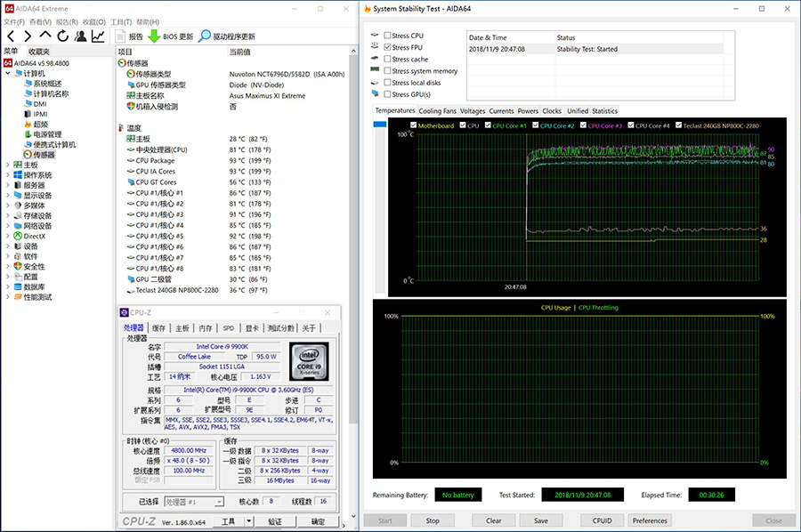Click the 报告 document icon
Screen dimensions: 801x532
pos(120,36)
